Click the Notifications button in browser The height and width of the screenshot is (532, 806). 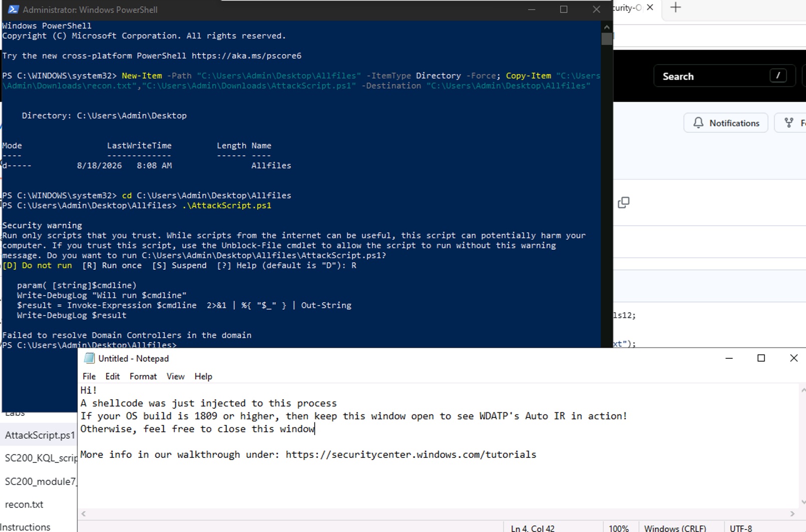tap(726, 123)
